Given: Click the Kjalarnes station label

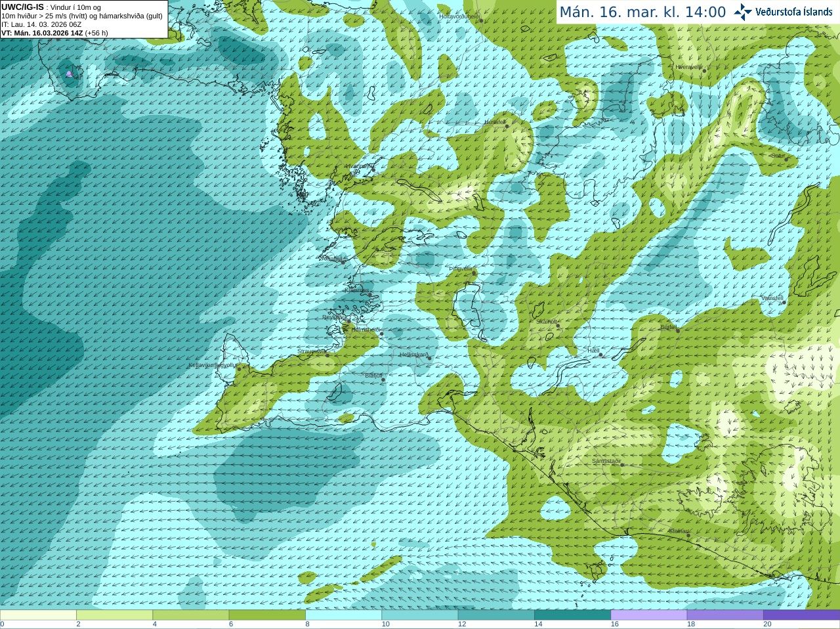Looking at the screenshot, I should click(356, 290).
